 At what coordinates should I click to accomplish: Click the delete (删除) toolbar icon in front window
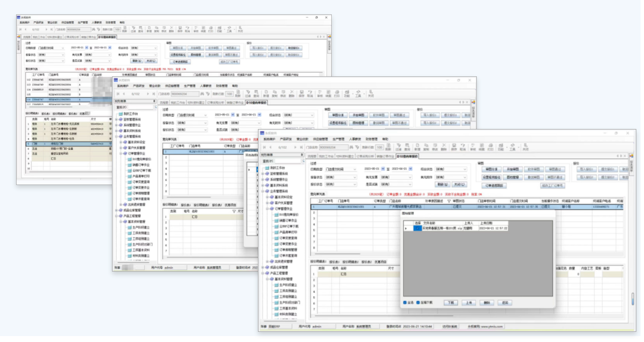[444, 147]
